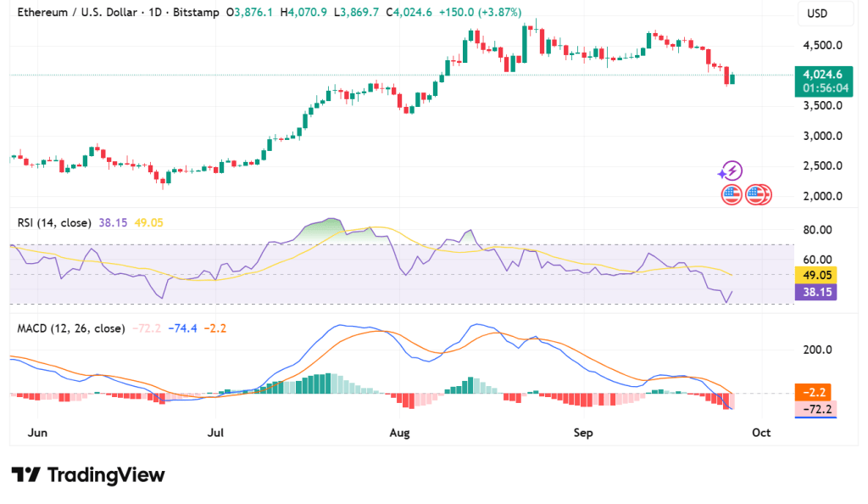
Task: Open the USD currency selector
Action: [x=826, y=14]
